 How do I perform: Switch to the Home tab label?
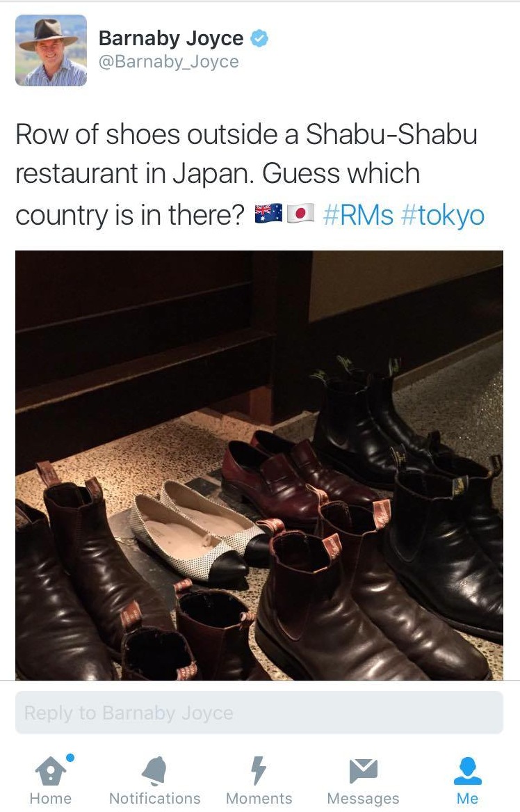(x=51, y=799)
